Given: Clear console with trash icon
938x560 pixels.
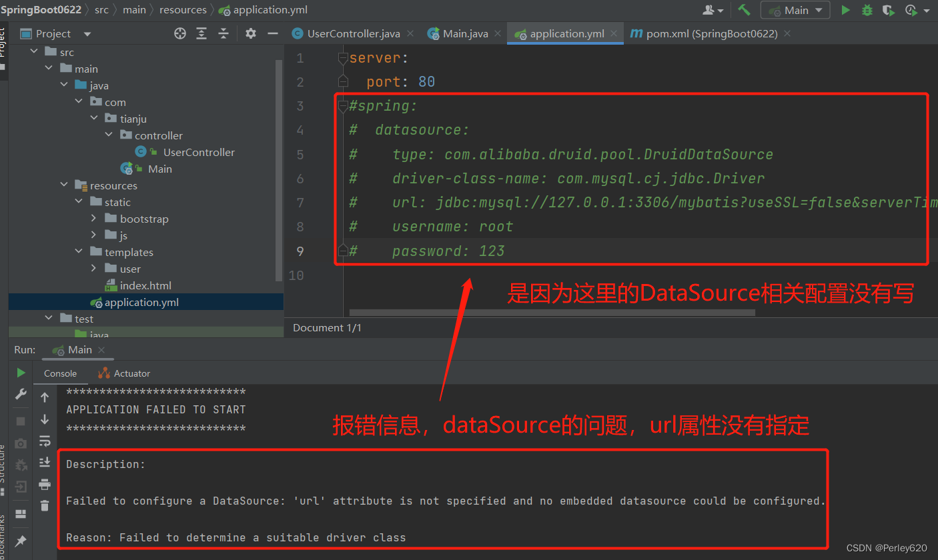Looking at the screenshot, I should tap(45, 505).
